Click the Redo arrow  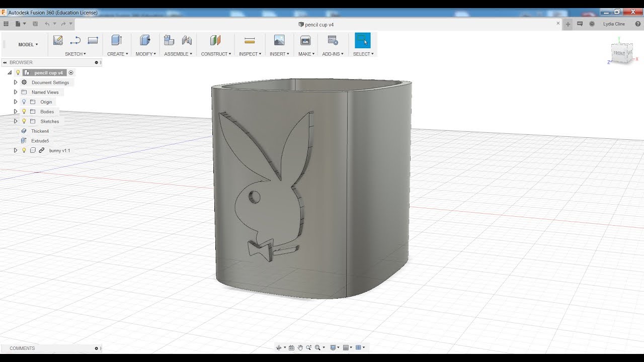[63, 24]
